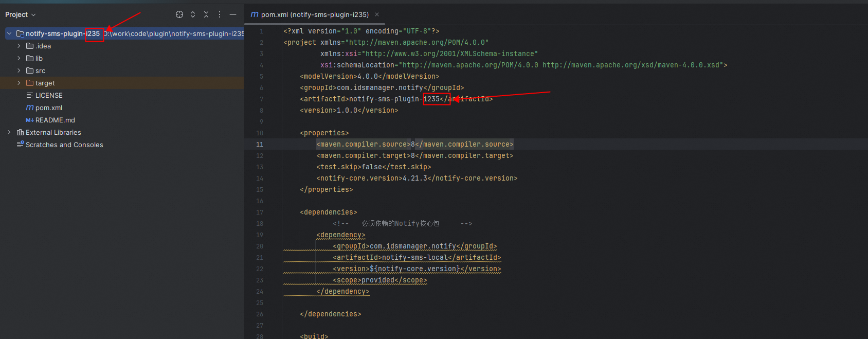Select the lib folder
Screen dimensions: 868x339
[x=39, y=58]
